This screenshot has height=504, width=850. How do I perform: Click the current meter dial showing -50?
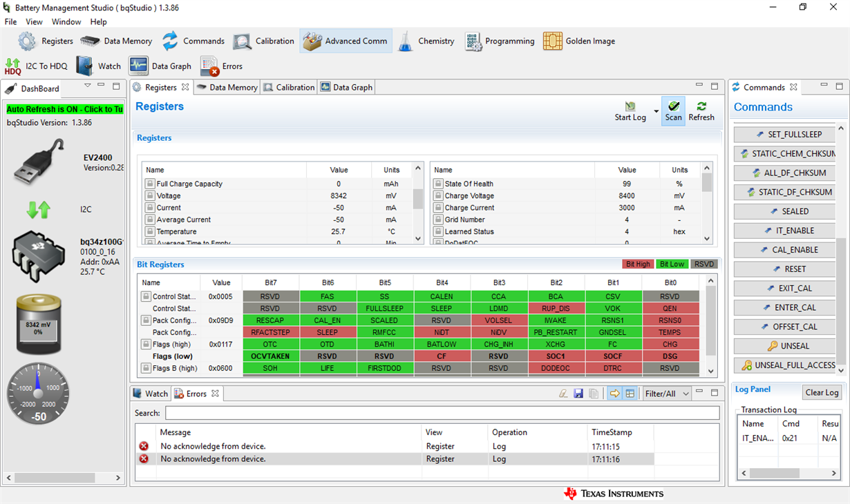click(x=39, y=394)
